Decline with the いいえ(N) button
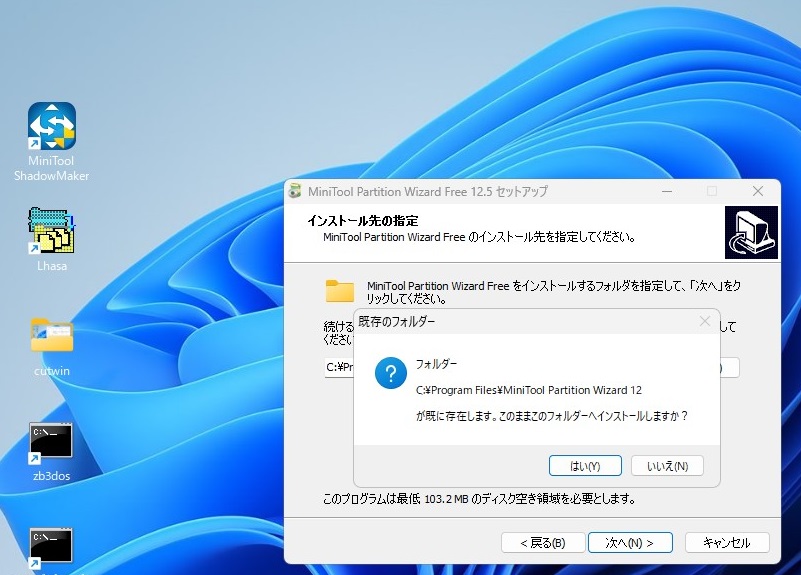 (667, 466)
